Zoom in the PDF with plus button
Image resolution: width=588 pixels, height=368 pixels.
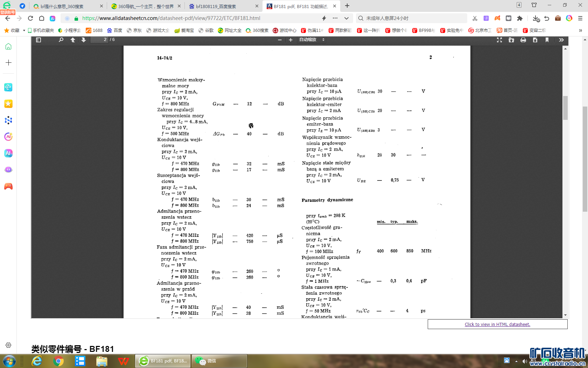[x=290, y=40]
